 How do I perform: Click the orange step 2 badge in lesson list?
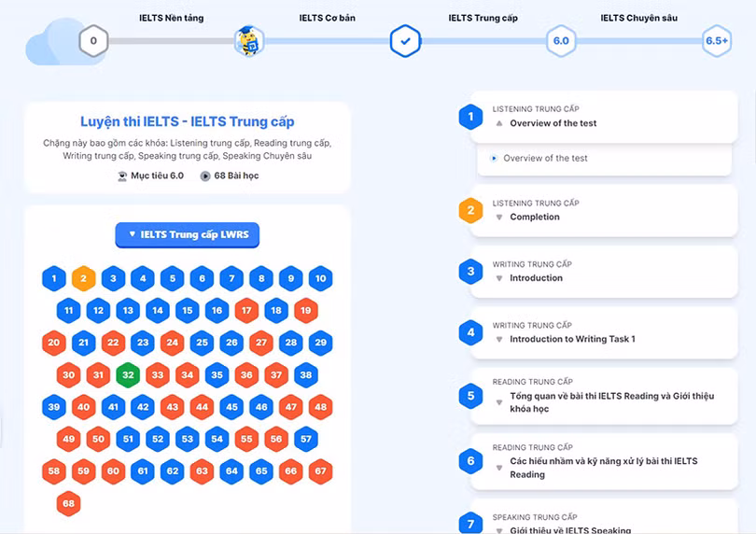pos(470,210)
